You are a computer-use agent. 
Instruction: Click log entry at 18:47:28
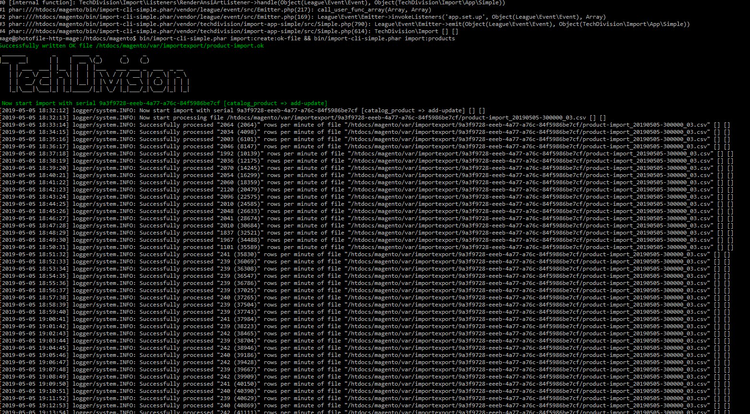click(366, 226)
